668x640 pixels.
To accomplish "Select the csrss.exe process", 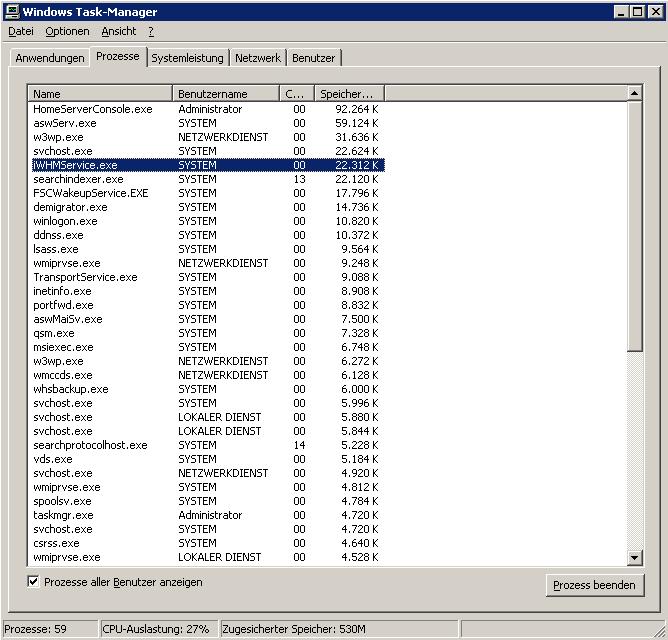I will [208, 543].
